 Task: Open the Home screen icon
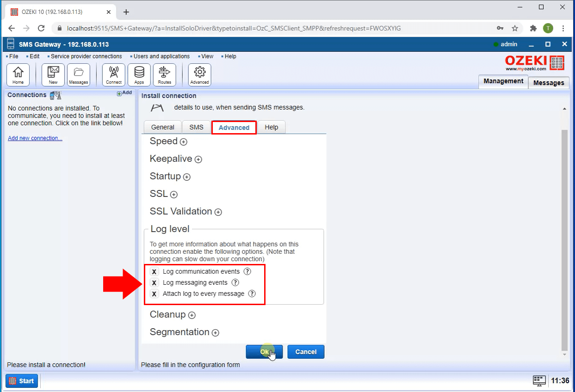18,74
